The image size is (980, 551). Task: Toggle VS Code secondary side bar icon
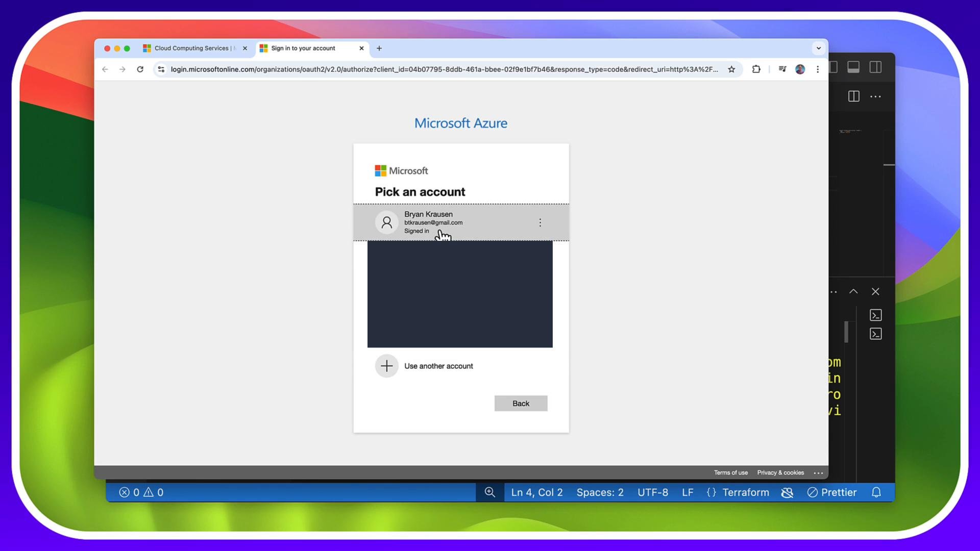(x=875, y=67)
